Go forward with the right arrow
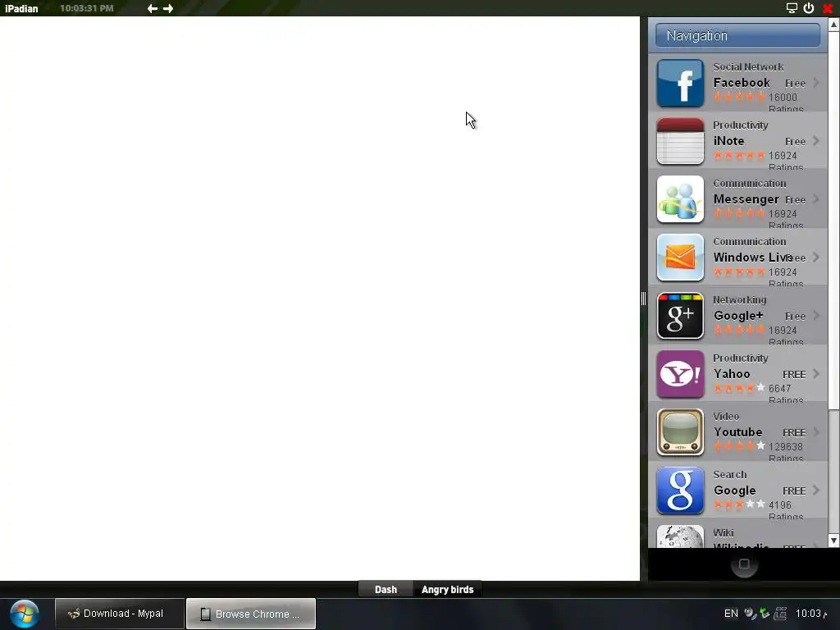840x630 pixels. click(168, 8)
